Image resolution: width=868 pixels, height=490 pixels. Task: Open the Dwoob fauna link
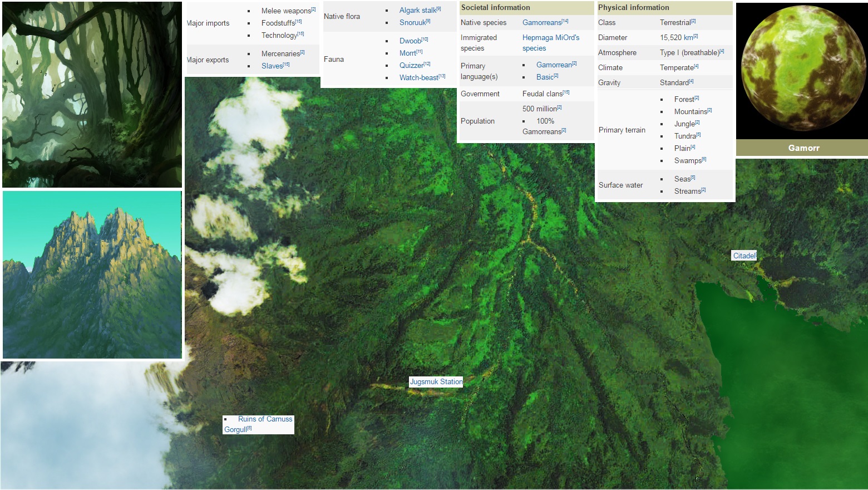pyautogui.click(x=410, y=41)
